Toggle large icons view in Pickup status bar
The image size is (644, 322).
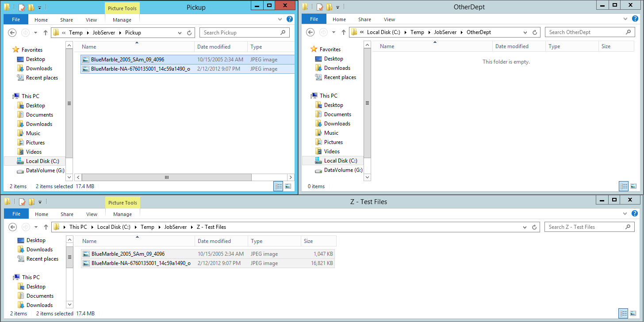(288, 187)
